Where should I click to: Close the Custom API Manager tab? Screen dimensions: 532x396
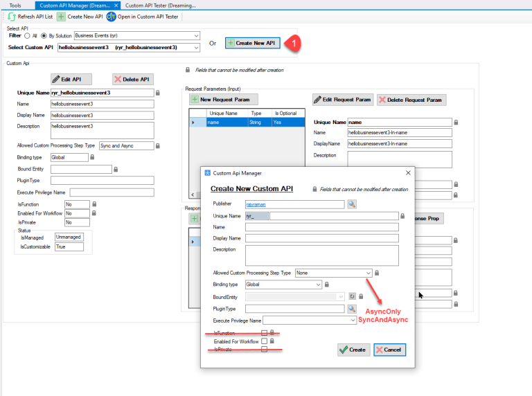[x=116, y=6]
